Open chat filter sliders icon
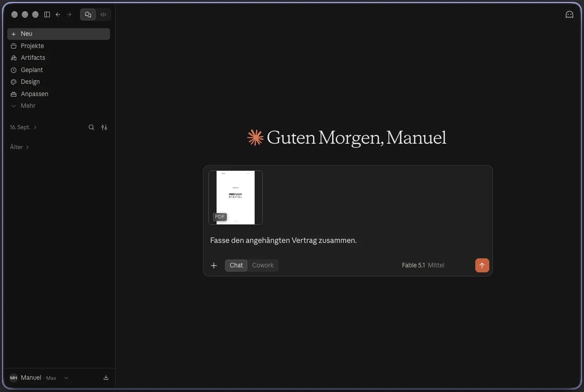The height and width of the screenshot is (392, 584). [104, 127]
